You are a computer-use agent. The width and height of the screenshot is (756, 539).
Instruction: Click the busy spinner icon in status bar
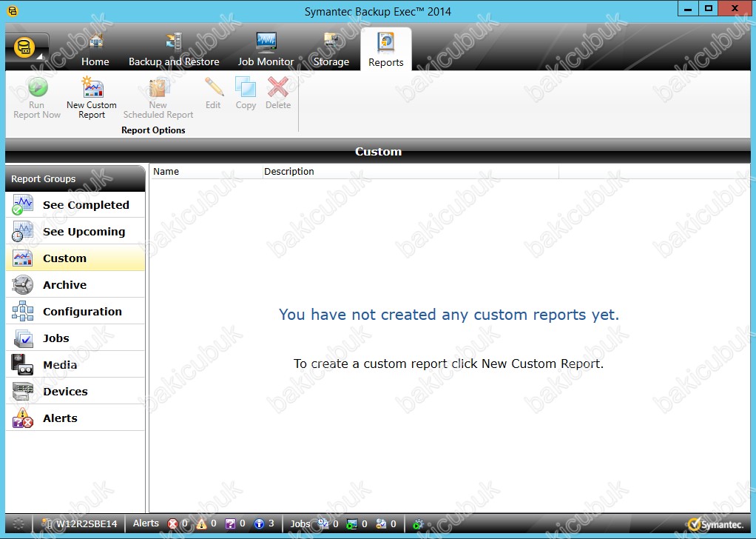pos(18,523)
